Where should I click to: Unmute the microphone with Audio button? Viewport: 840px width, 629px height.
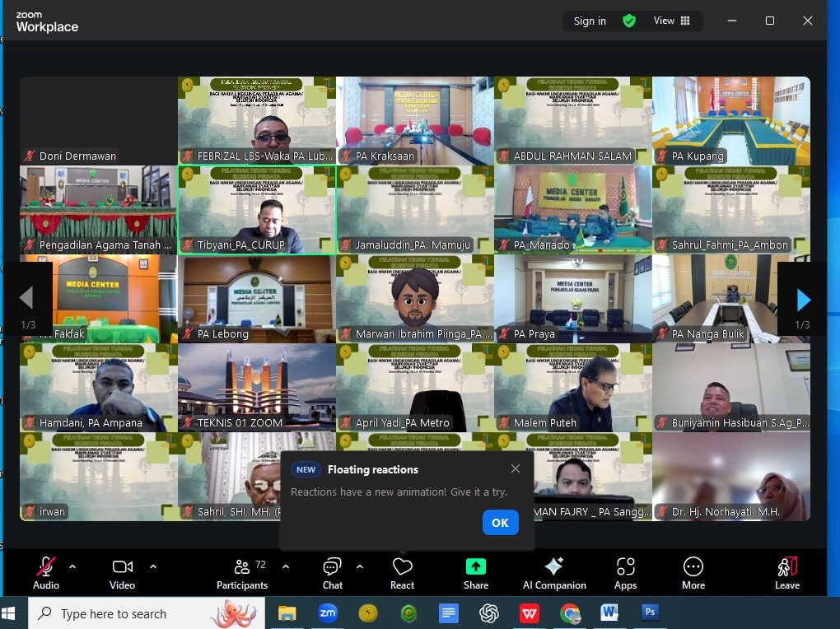[45, 572]
